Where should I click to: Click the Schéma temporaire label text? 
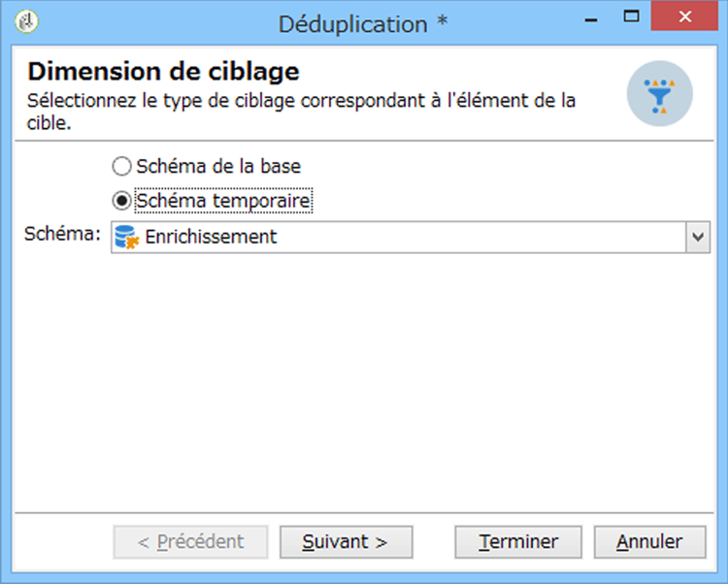click(223, 201)
